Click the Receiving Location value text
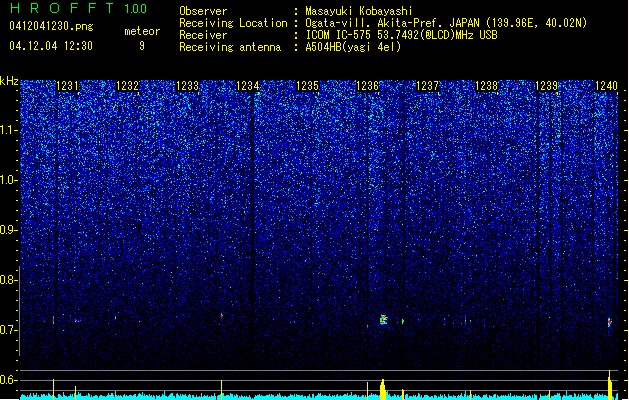The image size is (629, 400). click(446, 23)
